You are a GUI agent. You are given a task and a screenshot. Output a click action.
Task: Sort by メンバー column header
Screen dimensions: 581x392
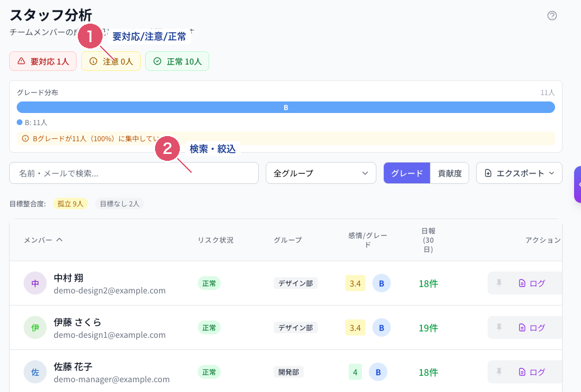[x=43, y=240]
